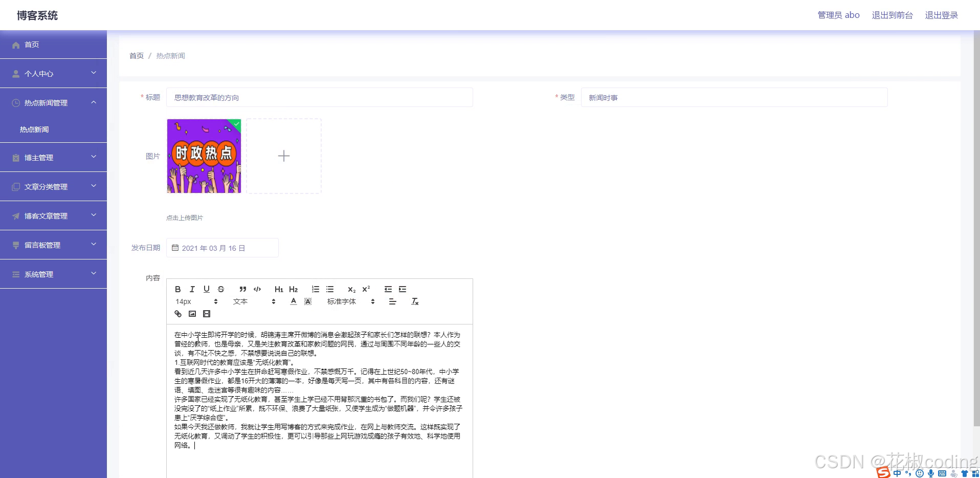Click the plus area to upload another image
This screenshot has width=980, height=478.
click(284, 156)
